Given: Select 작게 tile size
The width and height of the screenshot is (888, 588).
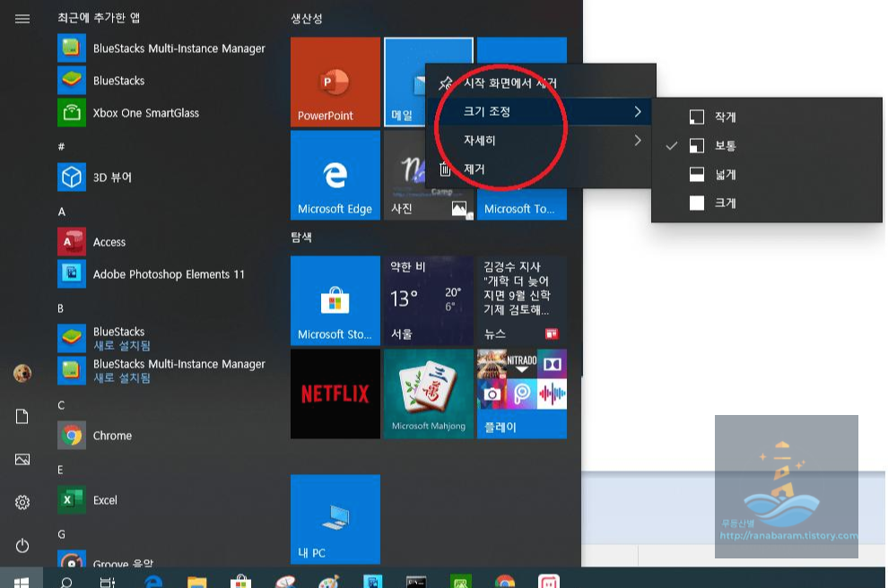Looking at the screenshot, I should [x=767, y=117].
